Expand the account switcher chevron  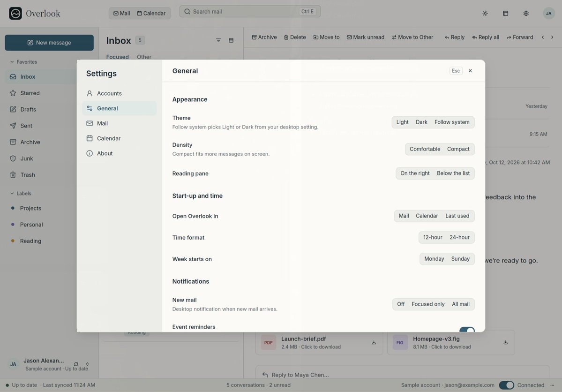click(87, 364)
